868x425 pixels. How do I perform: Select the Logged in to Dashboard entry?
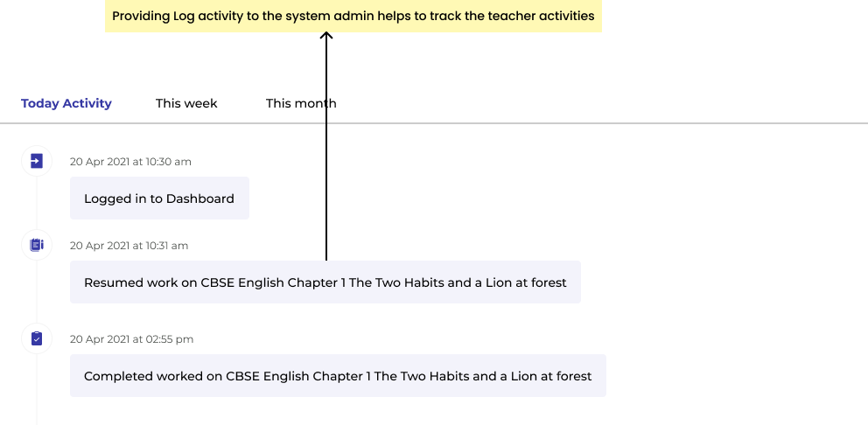point(159,199)
